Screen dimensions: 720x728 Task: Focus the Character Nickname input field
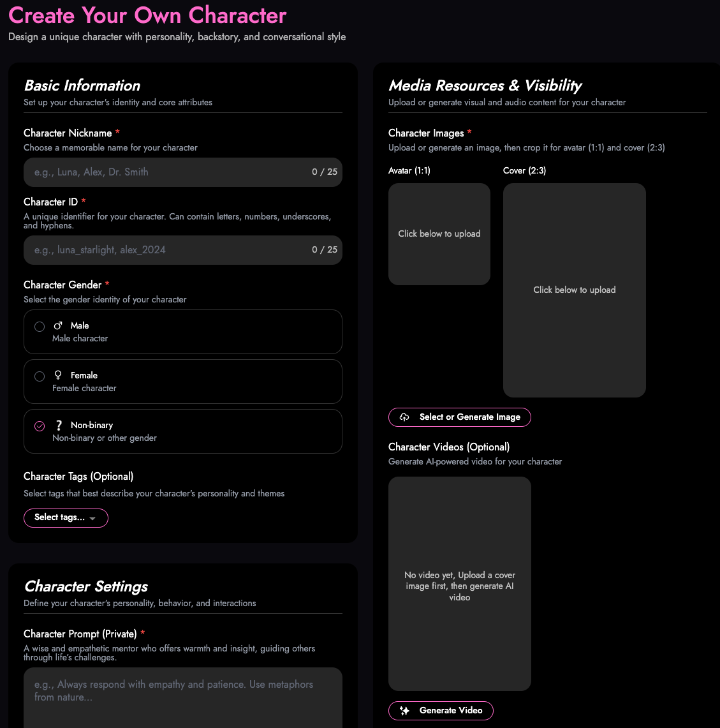click(166, 172)
